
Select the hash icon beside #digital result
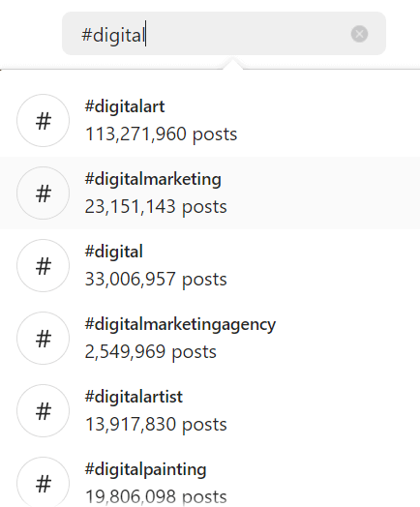pyautogui.click(x=43, y=265)
